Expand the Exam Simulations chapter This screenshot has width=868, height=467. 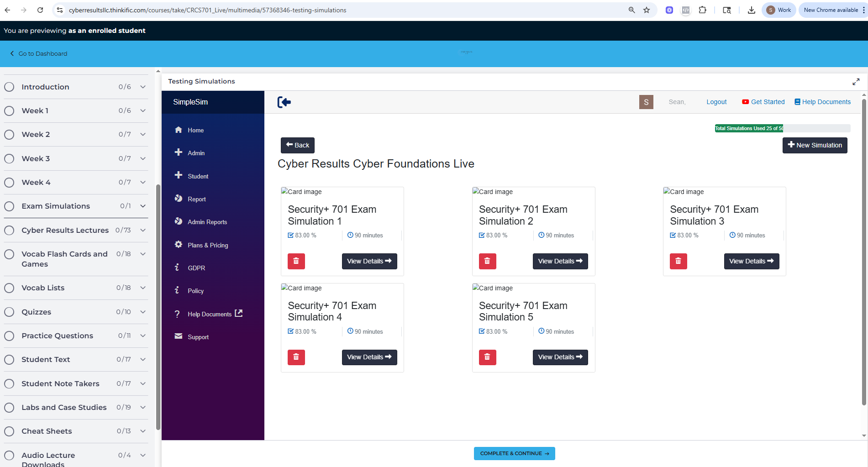(x=143, y=206)
